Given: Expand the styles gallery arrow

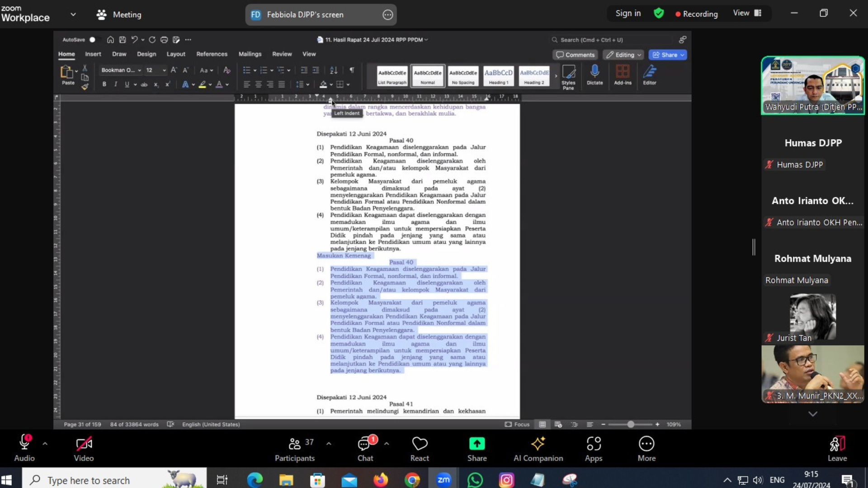Looking at the screenshot, I should (556, 76).
